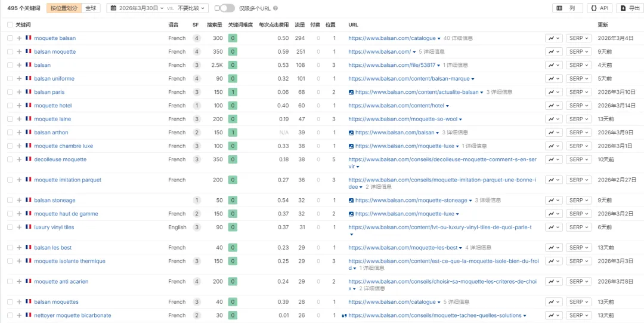Viewport: 644px width, 323px height.
Task: Click image icon in 'moquette haut de gamme' URL
Action: click(x=351, y=214)
